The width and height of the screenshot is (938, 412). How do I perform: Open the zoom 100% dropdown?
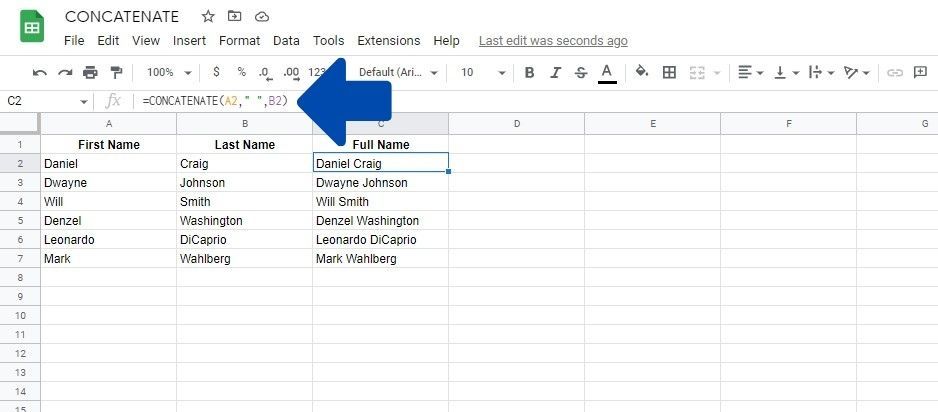click(x=170, y=72)
